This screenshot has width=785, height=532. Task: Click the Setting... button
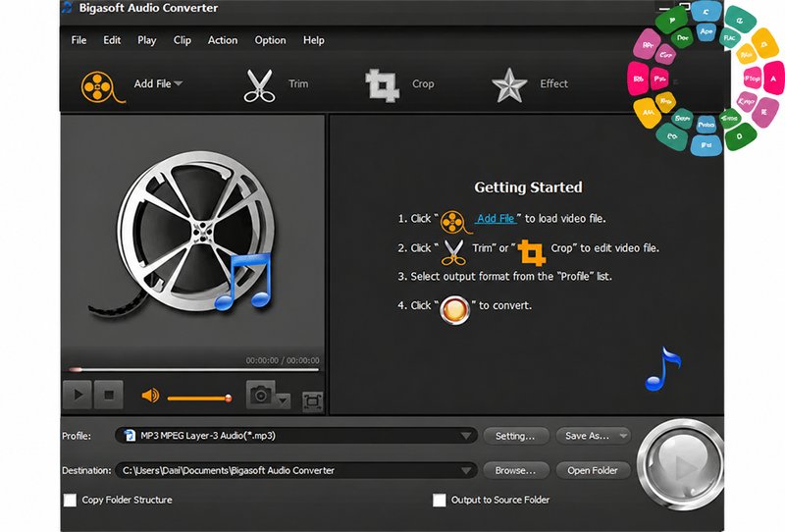(516, 436)
